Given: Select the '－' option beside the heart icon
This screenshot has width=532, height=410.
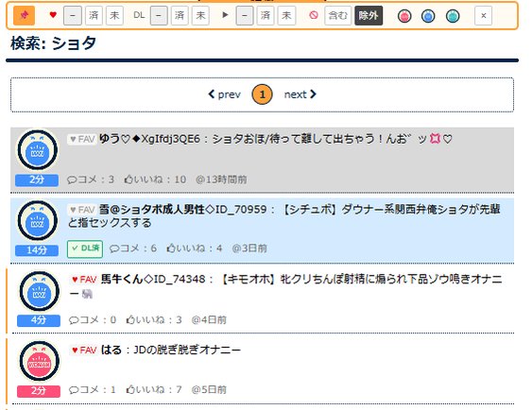Looking at the screenshot, I should pyautogui.click(x=73, y=16).
